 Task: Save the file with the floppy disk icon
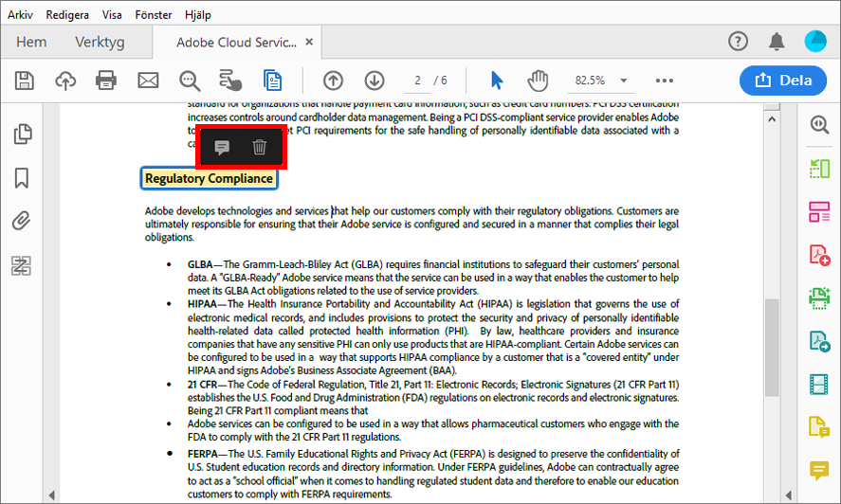(24, 81)
